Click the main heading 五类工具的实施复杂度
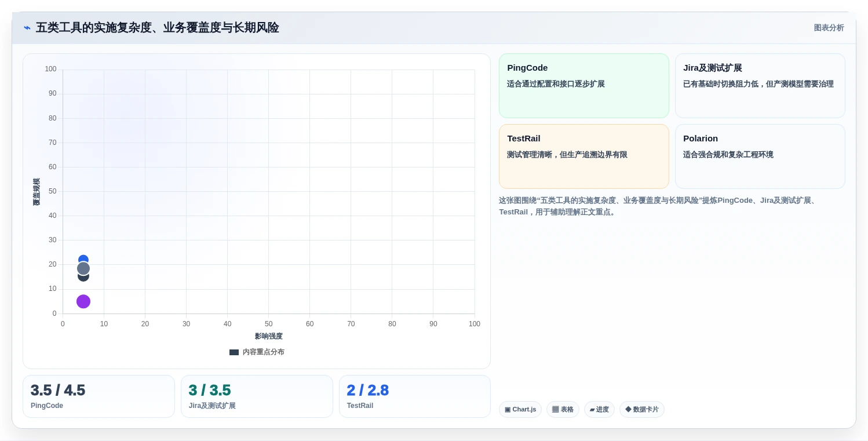The height and width of the screenshot is (441, 868). [158, 28]
